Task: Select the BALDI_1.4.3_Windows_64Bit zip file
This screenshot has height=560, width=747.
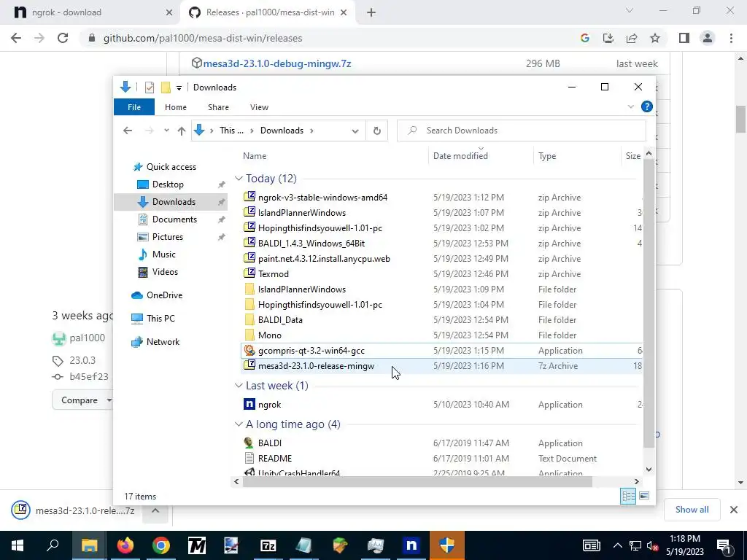Action: coord(311,244)
